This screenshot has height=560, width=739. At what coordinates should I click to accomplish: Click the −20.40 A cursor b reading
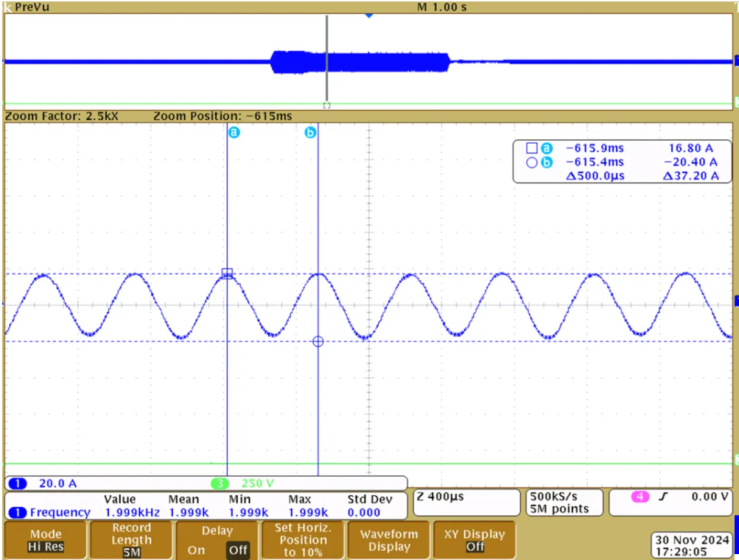691,162
